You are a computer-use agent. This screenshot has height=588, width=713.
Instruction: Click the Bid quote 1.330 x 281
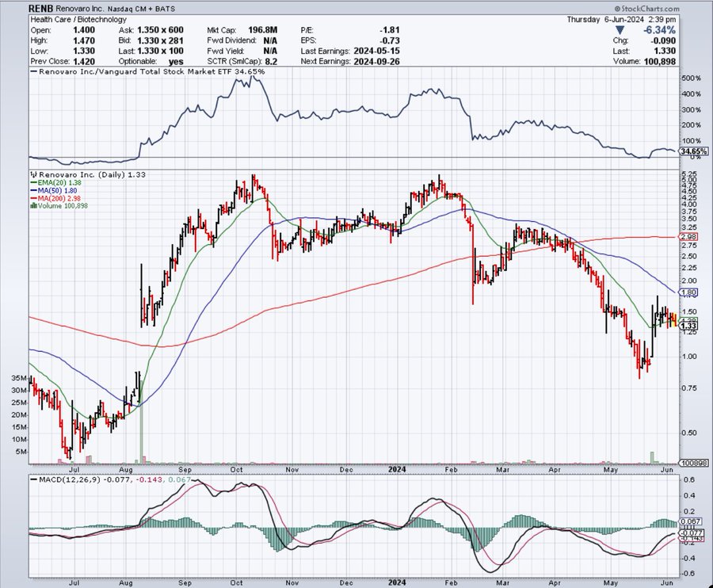pyautogui.click(x=161, y=40)
